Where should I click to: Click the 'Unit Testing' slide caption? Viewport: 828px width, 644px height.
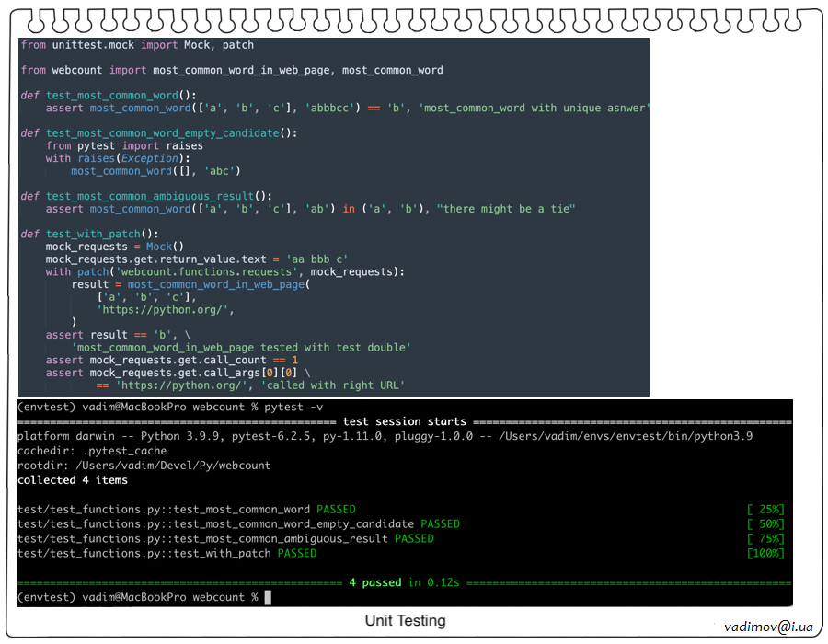[x=405, y=621]
